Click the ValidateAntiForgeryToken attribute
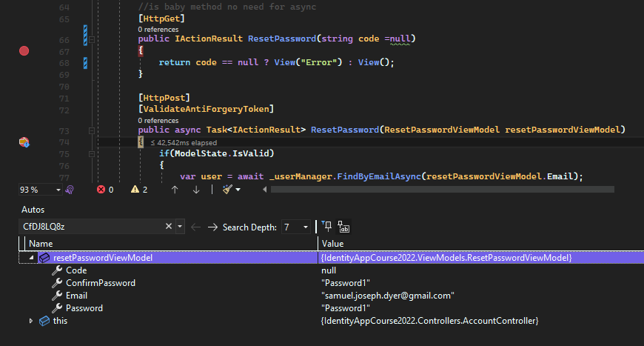 pyautogui.click(x=207, y=109)
